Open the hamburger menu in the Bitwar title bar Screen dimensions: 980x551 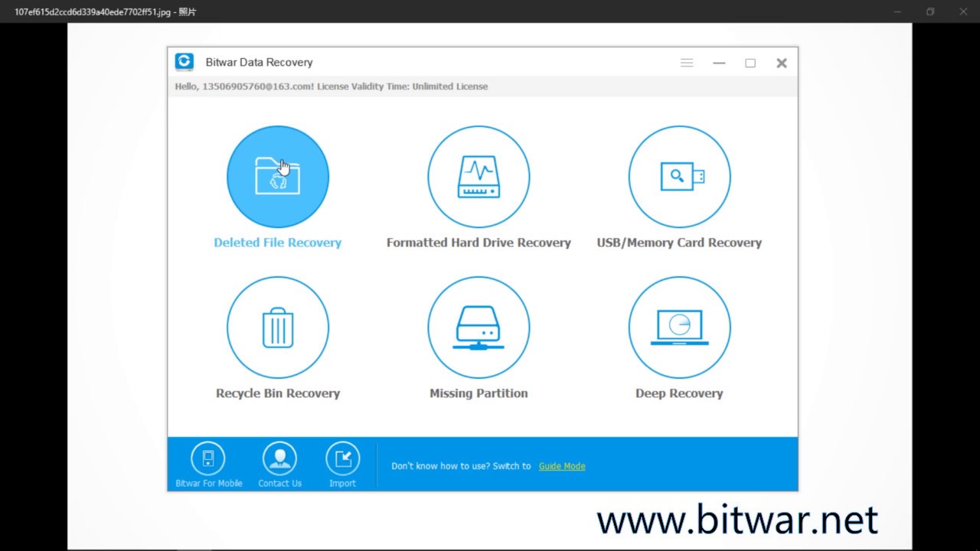click(687, 63)
